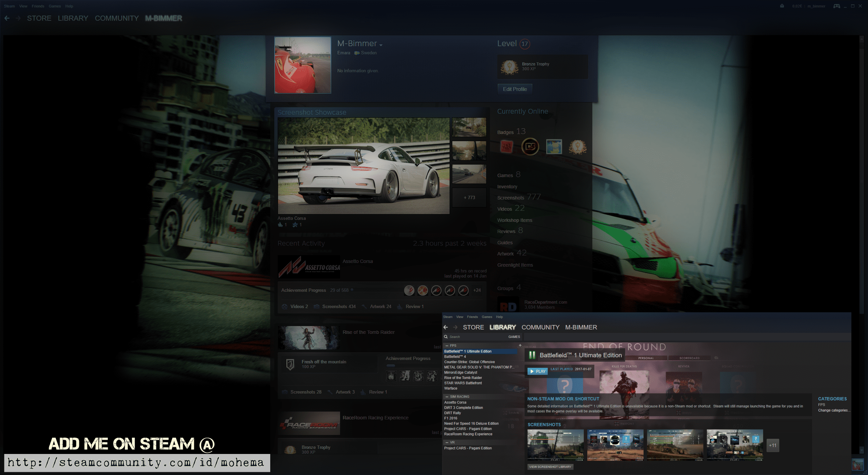Open the Inventory link in the profile sidebar
Screen dimensions: 868x475
(x=507, y=187)
